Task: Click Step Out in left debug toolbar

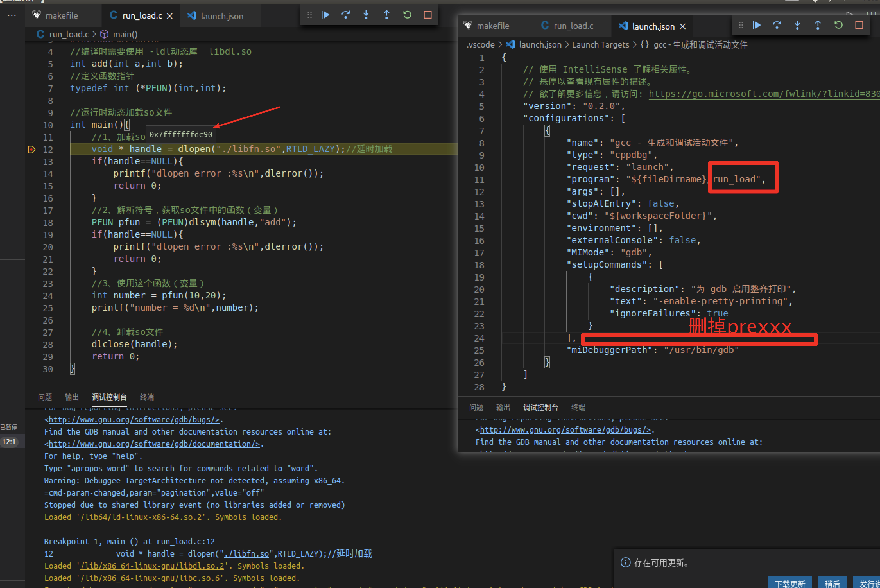Action: 387,15
